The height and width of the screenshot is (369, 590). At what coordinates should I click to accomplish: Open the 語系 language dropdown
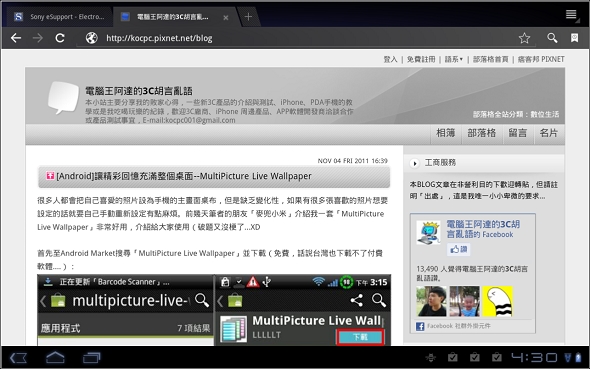click(453, 59)
